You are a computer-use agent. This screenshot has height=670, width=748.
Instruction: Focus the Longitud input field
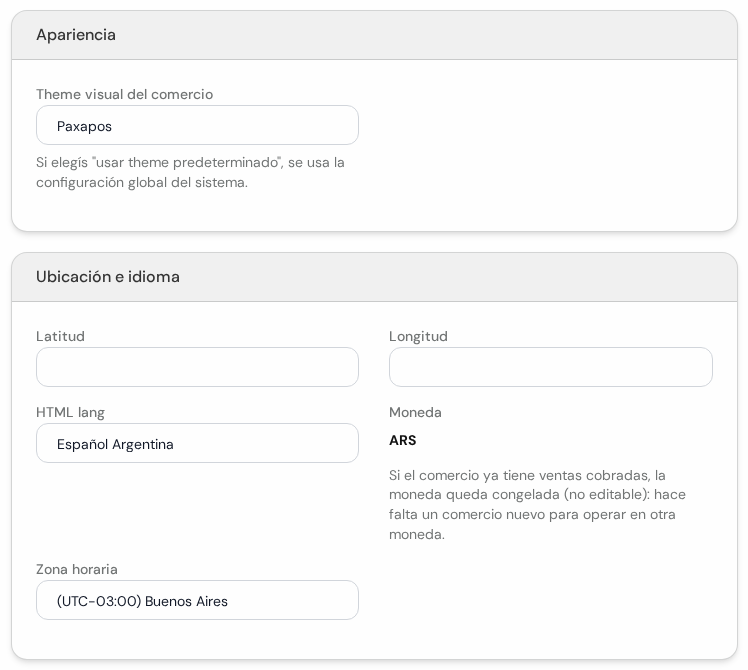(x=551, y=367)
